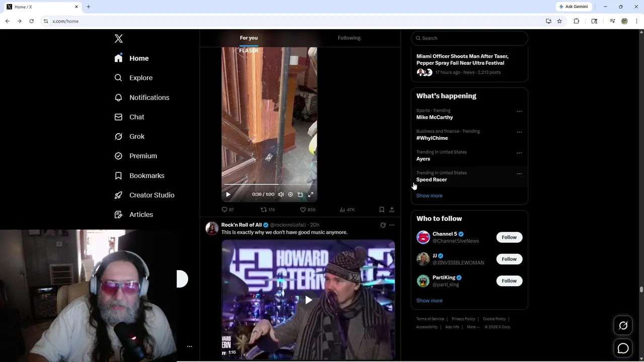Reload the page in browser
The image size is (644, 362).
coord(31,21)
